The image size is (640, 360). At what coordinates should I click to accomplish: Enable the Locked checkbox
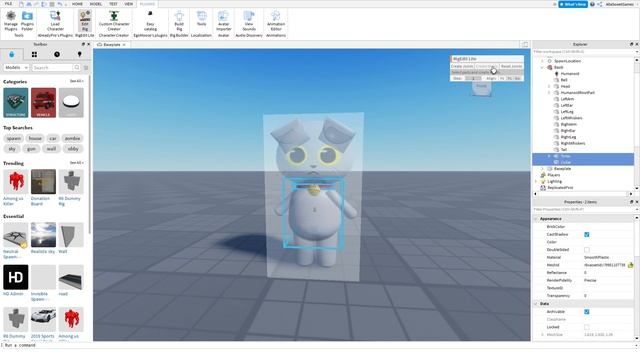(587, 327)
